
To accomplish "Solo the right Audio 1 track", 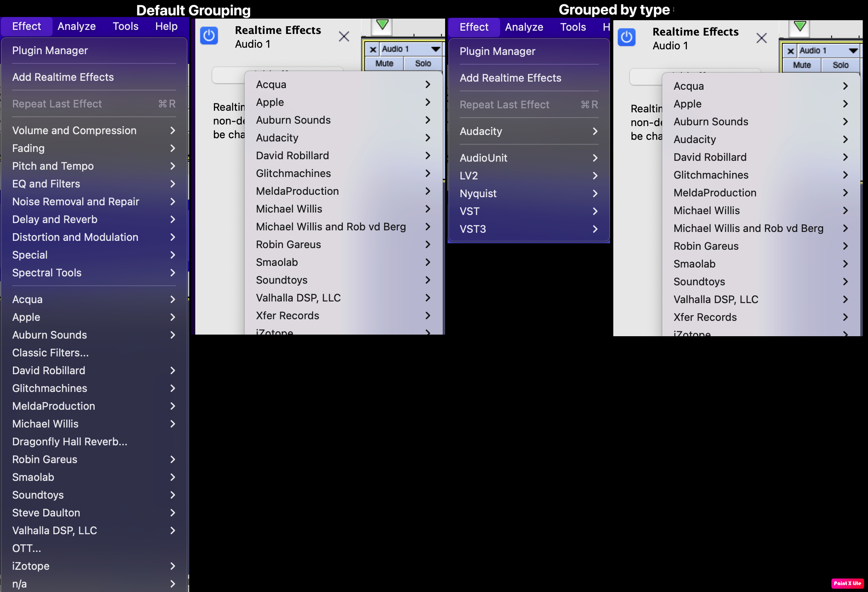I will click(841, 65).
